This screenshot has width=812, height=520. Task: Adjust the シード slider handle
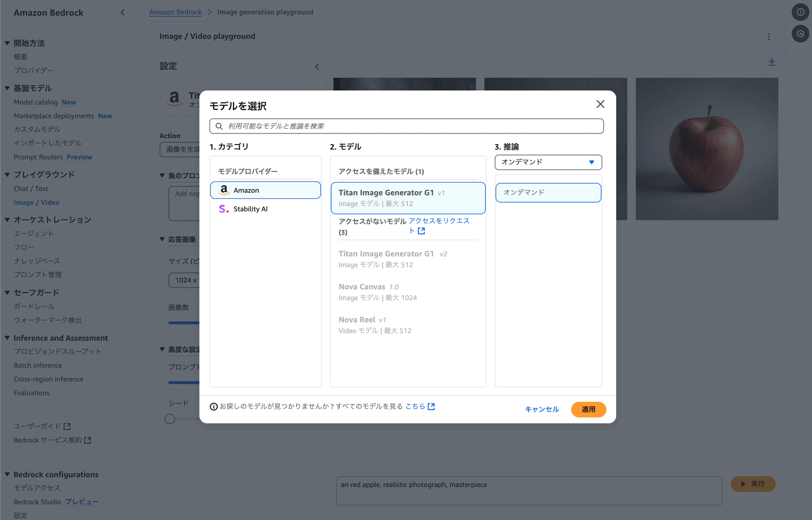point(170,419)
